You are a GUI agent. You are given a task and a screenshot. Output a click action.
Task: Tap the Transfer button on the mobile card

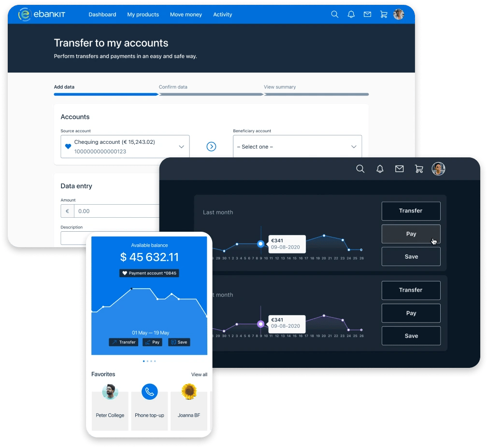coord(124,342)
